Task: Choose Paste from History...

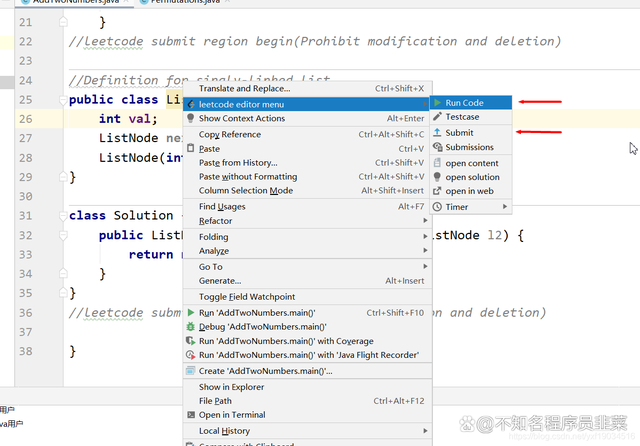Action: tap(307, 162)
